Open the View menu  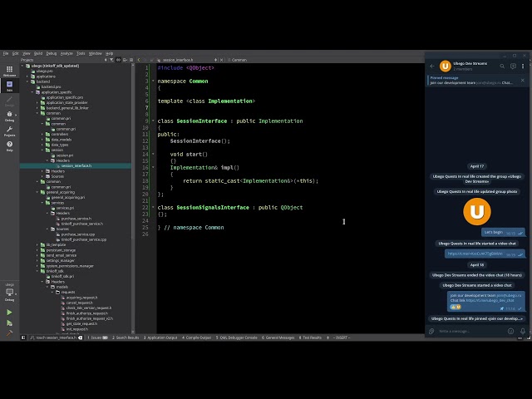(26, 53)
